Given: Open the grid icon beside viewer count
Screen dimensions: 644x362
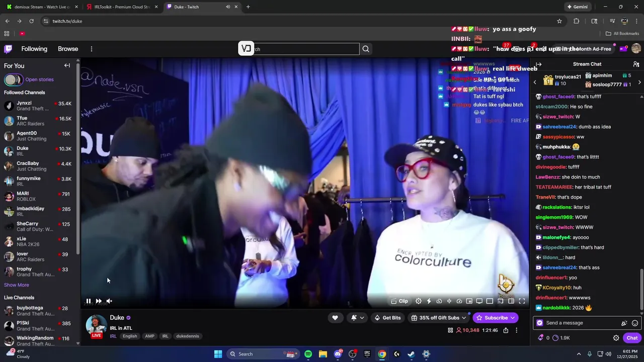Looking at the screenshot, I should [450, 330].
